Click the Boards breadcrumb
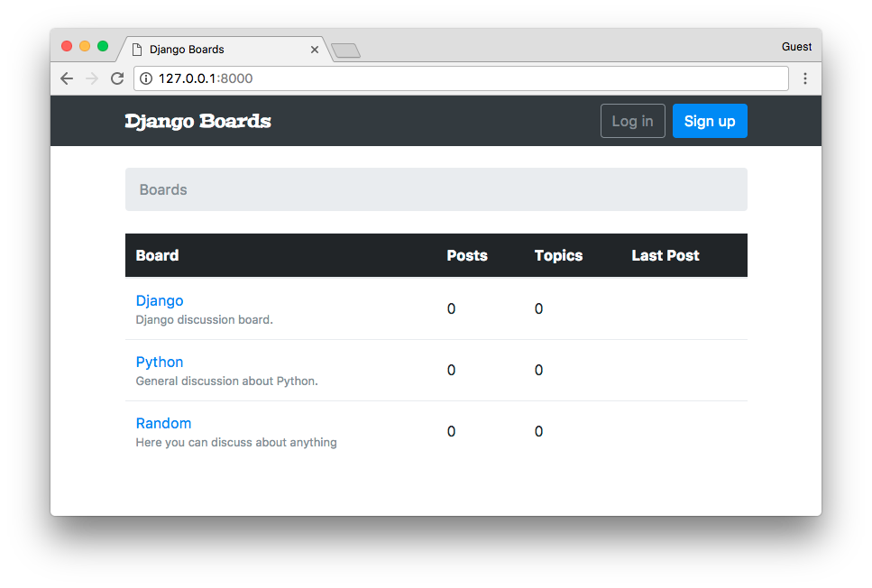 tap(163, 189)
